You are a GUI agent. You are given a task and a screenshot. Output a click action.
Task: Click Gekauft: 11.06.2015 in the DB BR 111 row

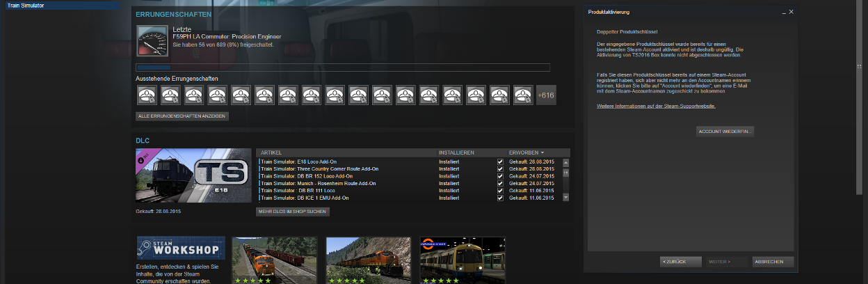532,191
